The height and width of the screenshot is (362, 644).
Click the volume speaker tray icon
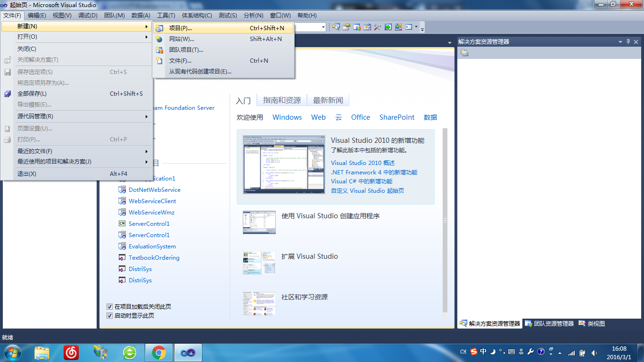594,353
